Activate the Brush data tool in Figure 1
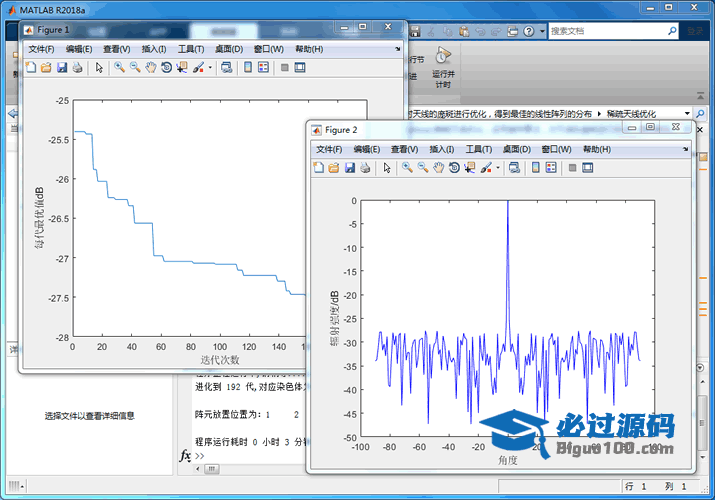 198,67
